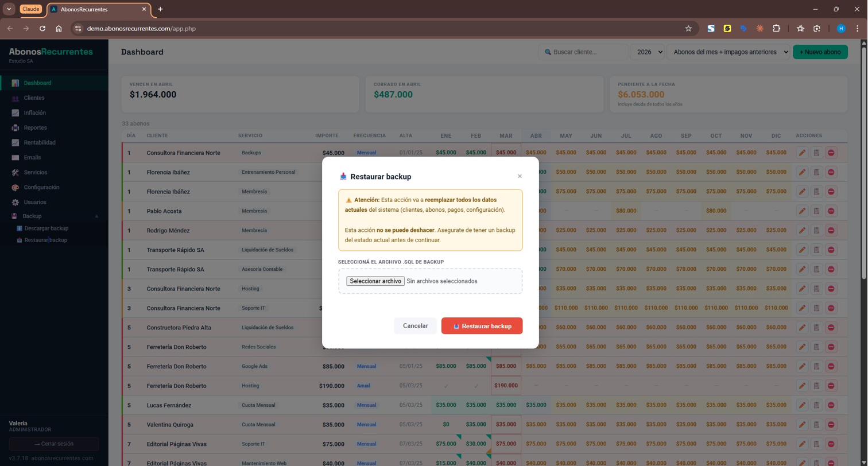This screenshot has width=868, height=466.
Task: Confirm with the red Restaurar backup button
Action: (x=482, y=326)
